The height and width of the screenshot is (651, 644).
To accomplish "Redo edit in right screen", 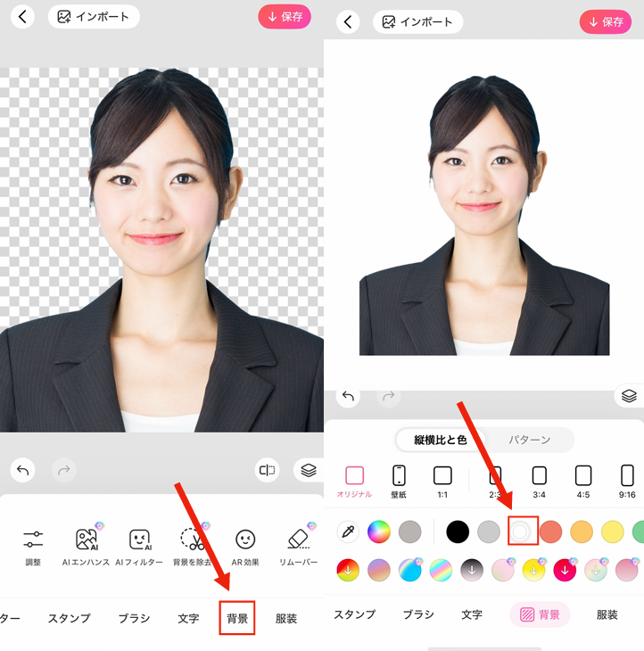I will 389,397.
